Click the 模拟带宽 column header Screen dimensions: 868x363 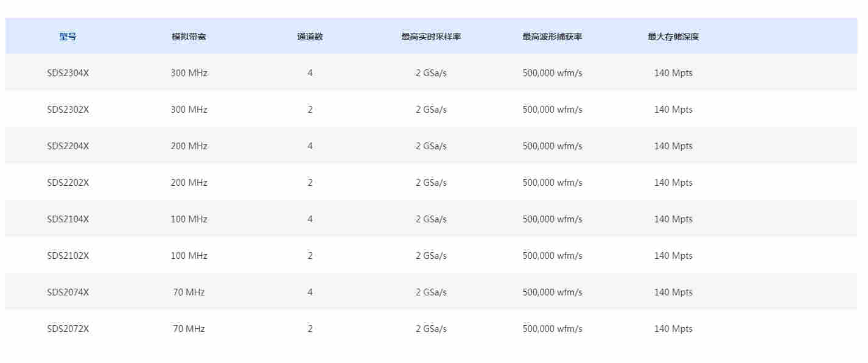[x=189, y=37]
